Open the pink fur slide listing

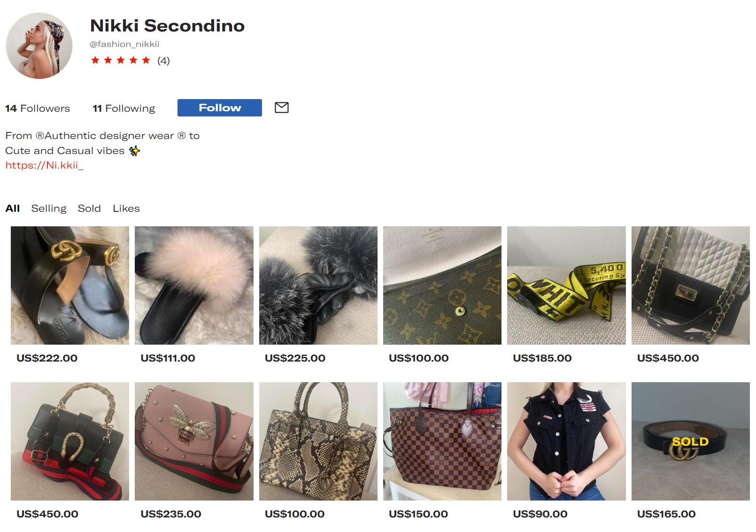tap(194, 285)
